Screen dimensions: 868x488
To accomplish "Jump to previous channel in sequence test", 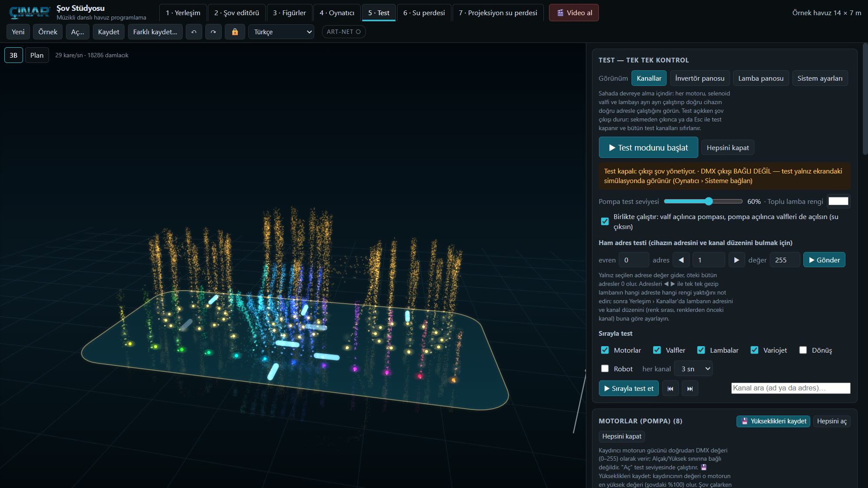I will (x=670, y=389).
